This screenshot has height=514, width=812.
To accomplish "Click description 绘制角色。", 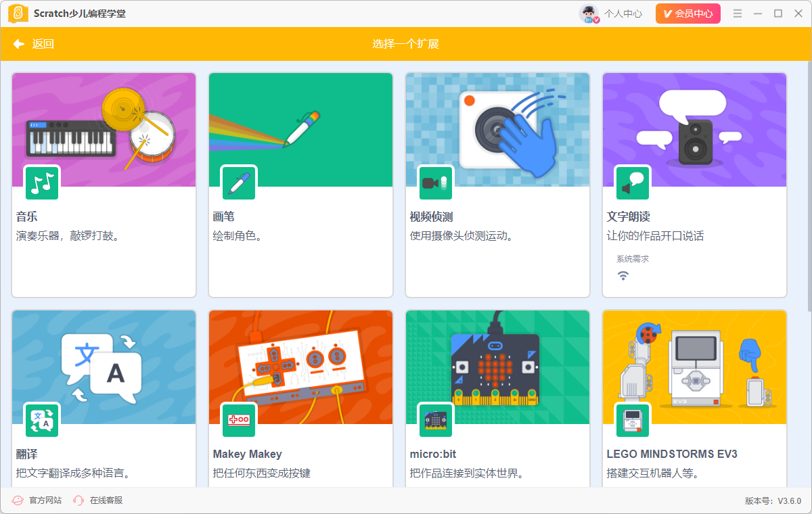I will click(x=238, y=236).
